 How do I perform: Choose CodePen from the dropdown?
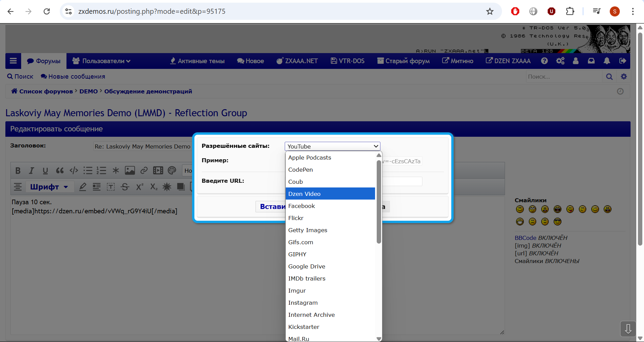(x=330, y=170)
